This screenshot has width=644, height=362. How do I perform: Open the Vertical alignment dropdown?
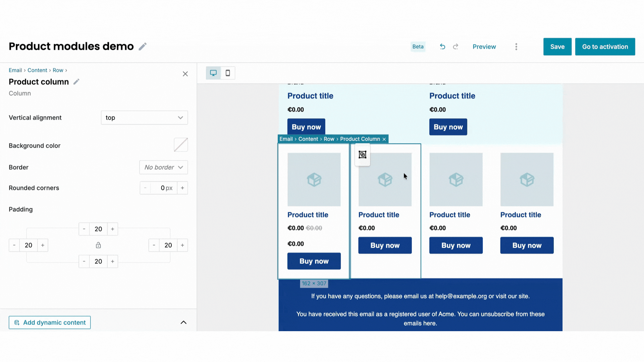(x=144, y=118)
